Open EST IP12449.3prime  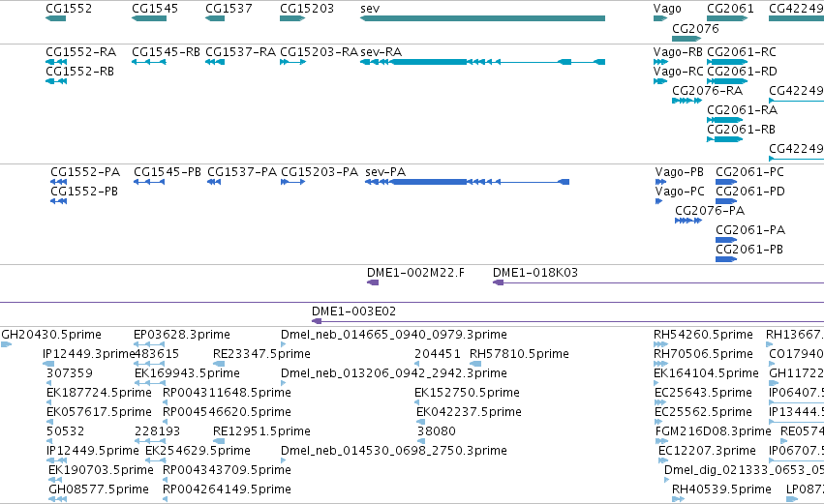(89, 354)
